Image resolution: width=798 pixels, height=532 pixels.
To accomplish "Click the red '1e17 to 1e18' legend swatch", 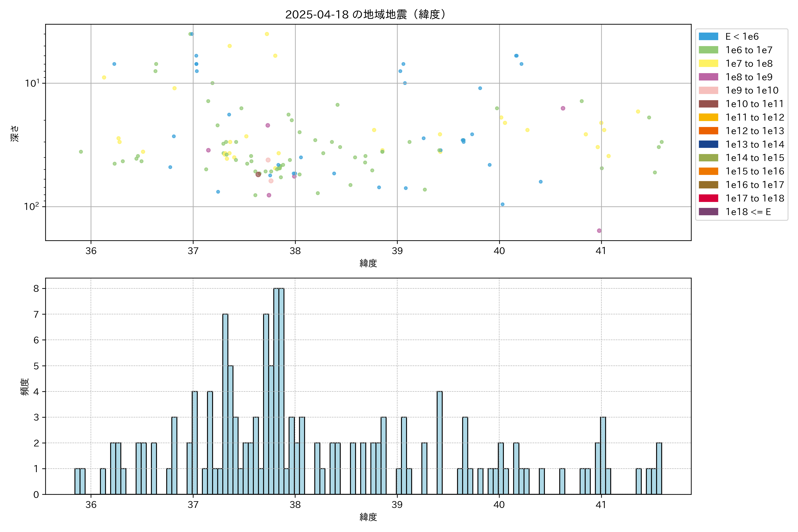I will (708, 198).
